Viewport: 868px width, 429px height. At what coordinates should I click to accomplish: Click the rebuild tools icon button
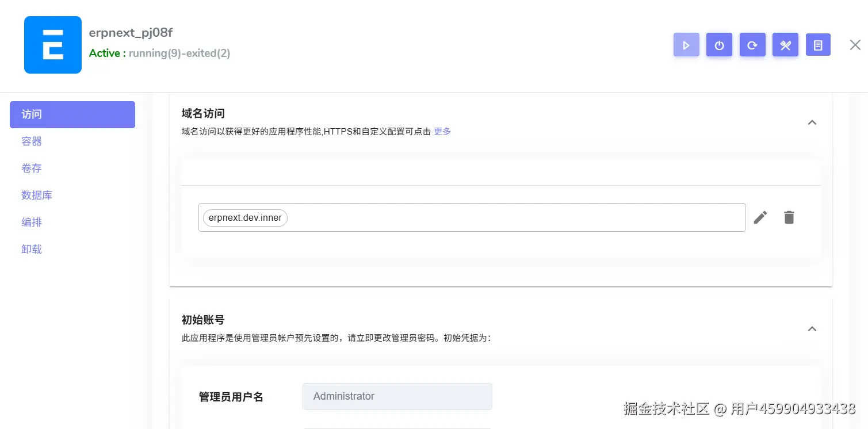pos(785,45)
